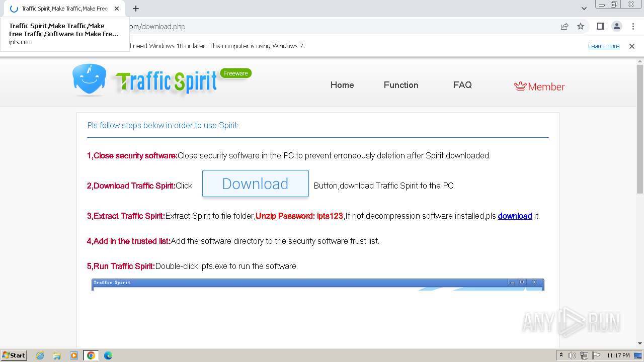Image resolution: width=644 pixels, height=362 pixels.
Task: Open the Function menu item
Action: pos(401,85)
